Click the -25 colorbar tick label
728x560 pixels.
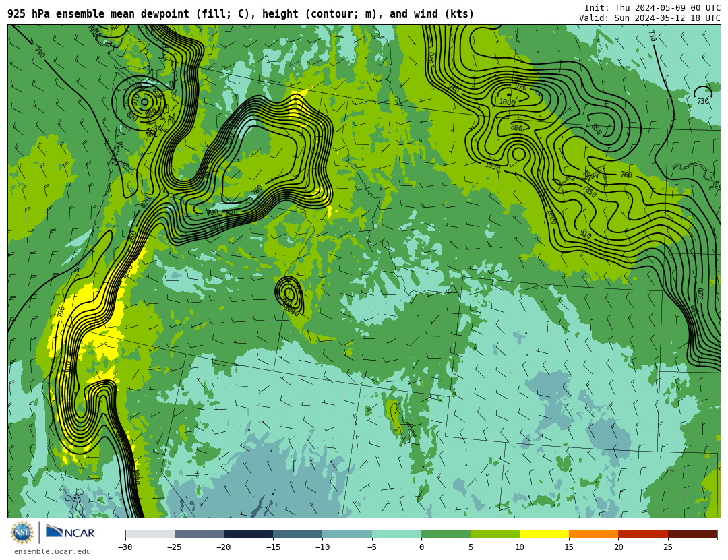[x=175, y=547]
